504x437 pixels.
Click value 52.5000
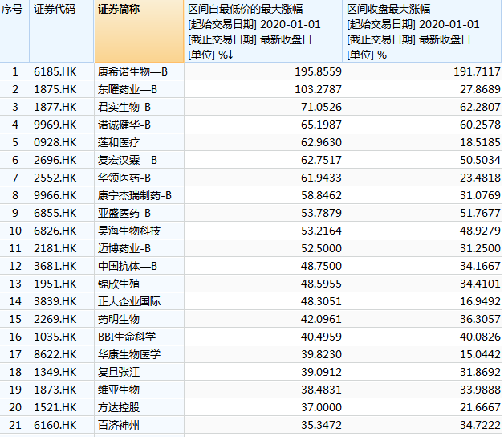[x=322, y=248]
